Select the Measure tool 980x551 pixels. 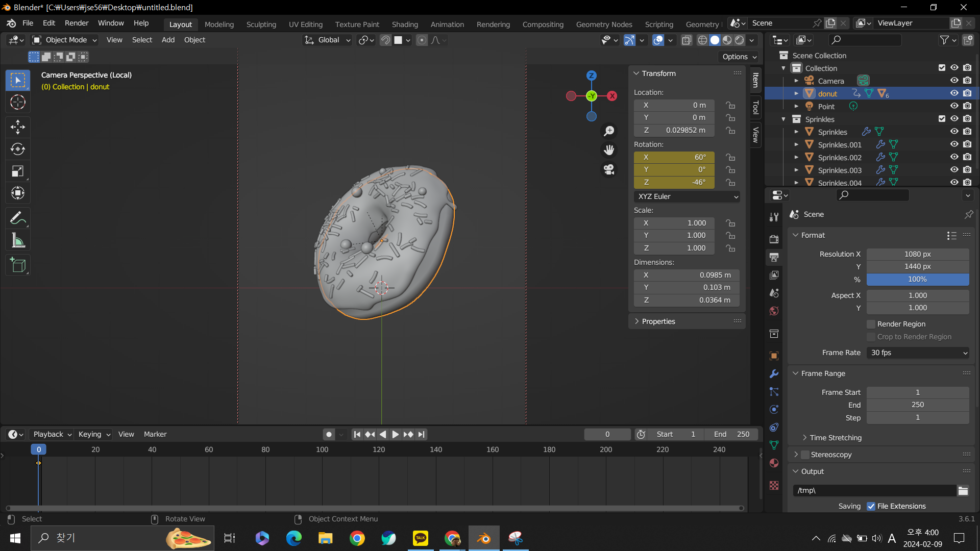(18, 240)
